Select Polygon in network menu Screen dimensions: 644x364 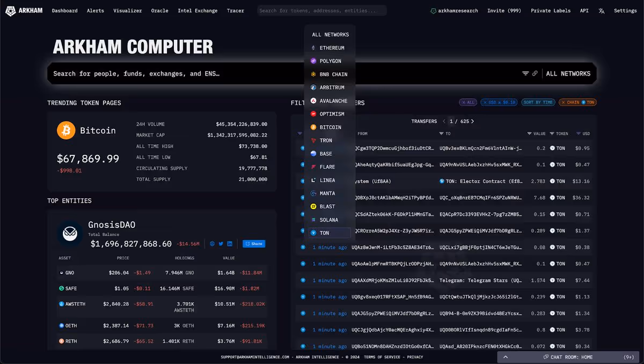pos(330,61)
